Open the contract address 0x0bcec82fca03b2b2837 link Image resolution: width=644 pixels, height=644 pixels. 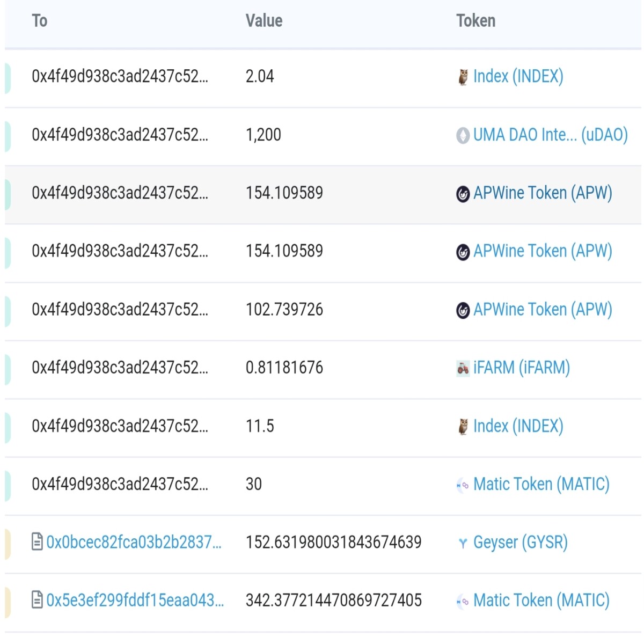tap(134, 543)
